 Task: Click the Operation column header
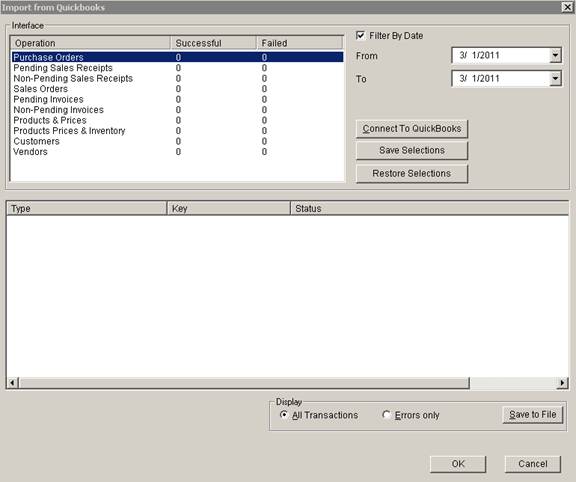pos(90,43)
